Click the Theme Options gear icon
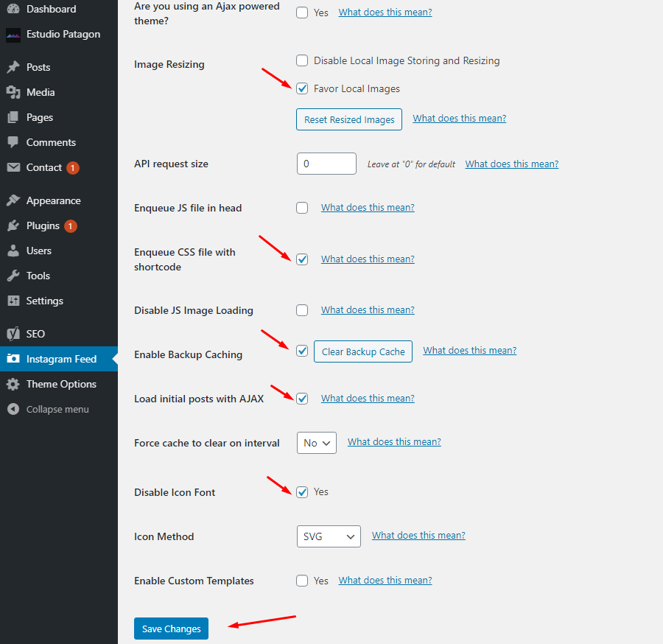 (x=13, y=384)
